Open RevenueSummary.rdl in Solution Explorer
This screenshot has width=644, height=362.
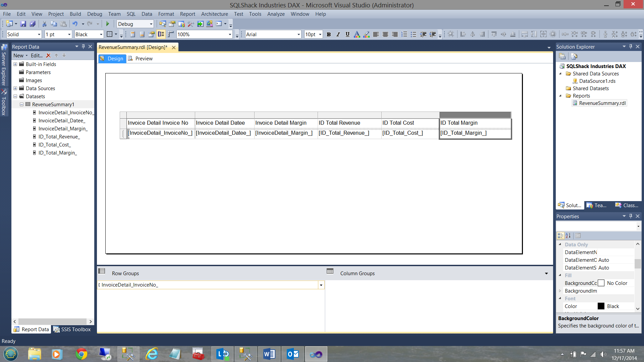[602, 103]
